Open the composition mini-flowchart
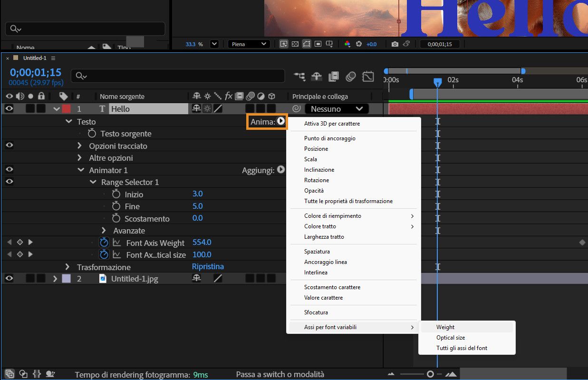 [299, 76]
